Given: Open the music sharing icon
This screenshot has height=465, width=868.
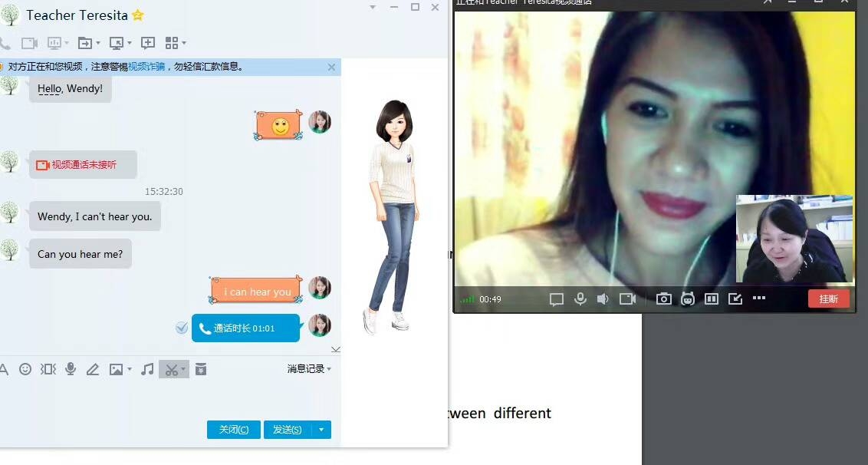Looking at the screenshot, I should pyautogui.click(x=147, y=369).
